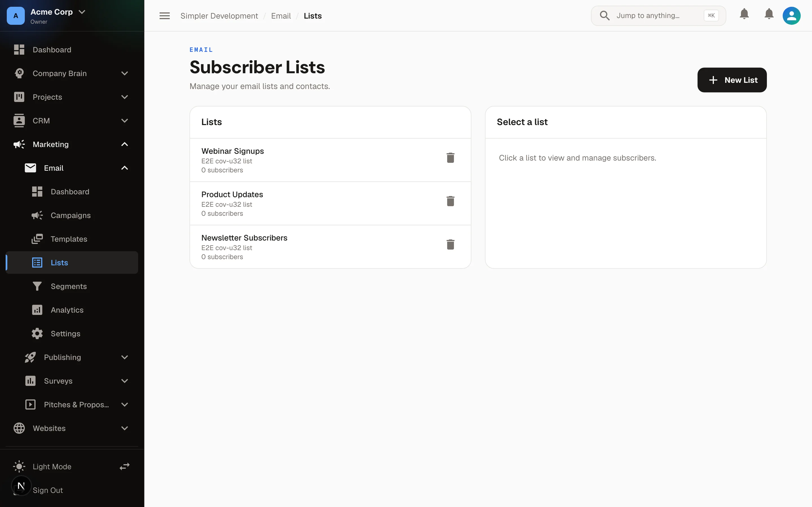Screen dimensions: 812x507
Task: Open Segments funnel icon in sidebar
Action: point(37,286)
